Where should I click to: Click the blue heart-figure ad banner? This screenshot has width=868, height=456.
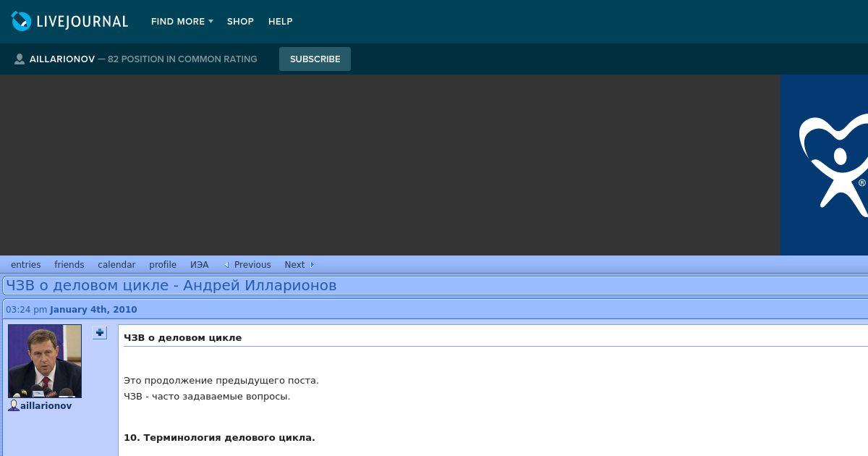(x=825, y=165)
